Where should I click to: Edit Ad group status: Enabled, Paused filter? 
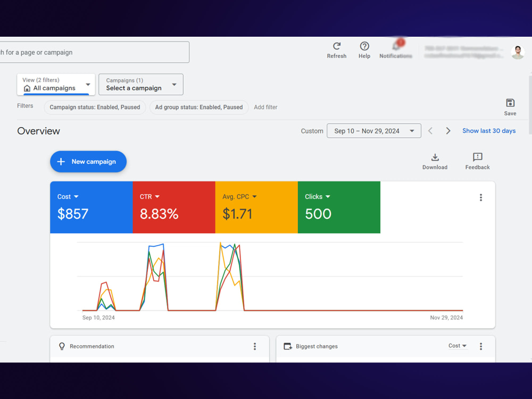pyautogui.click(x=199, y=107)
